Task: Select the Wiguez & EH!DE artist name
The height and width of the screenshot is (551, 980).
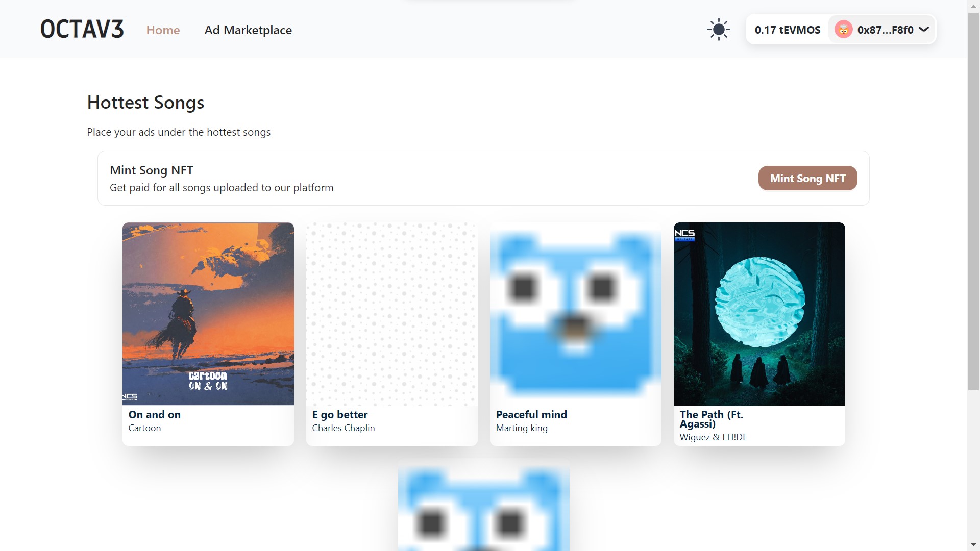Action: pyautogui.click(x=713, y=437)
